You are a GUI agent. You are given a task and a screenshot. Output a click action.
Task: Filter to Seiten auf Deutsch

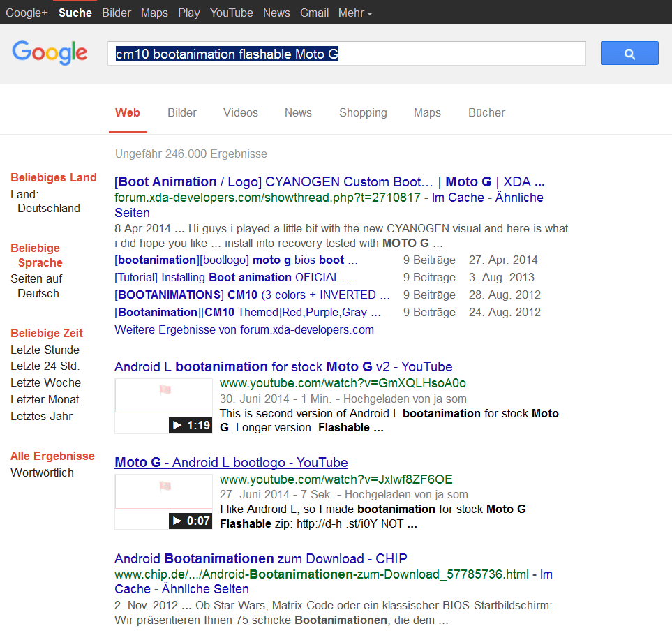(36, 286)
